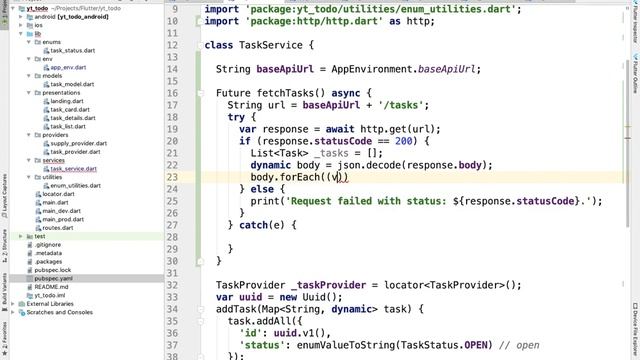Click the ios folder icon
Viewport: 640px width, 360px height.
coord(30,25)
